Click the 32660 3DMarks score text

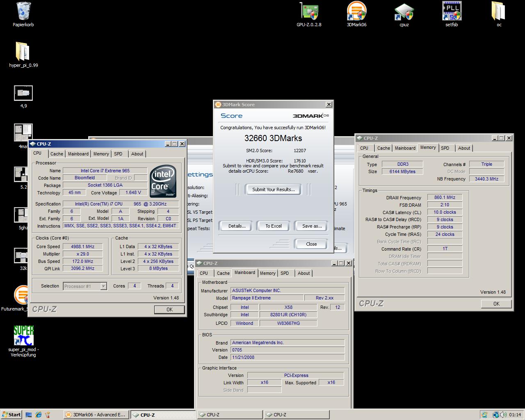pos(273,138)
